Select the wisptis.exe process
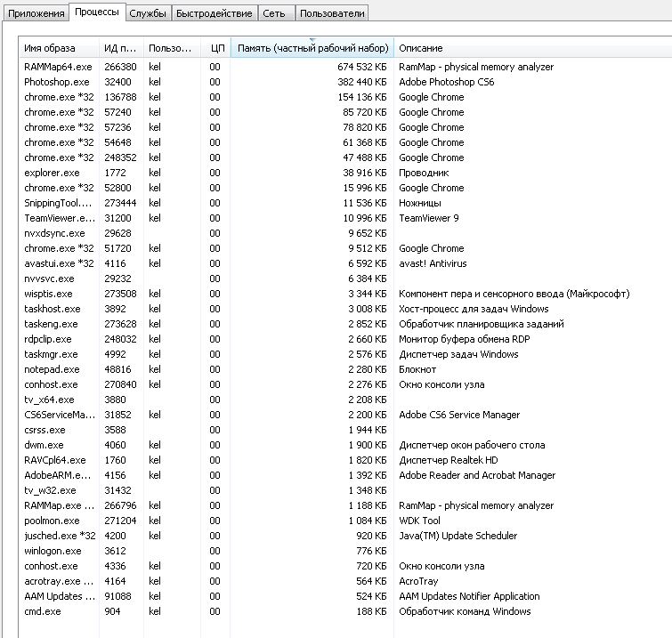The height and width of the screenshot is (638, 672). [x=345, y=294]
